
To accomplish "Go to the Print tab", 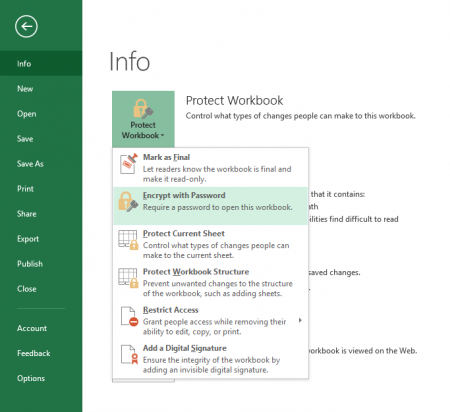I will coord(25,189).
